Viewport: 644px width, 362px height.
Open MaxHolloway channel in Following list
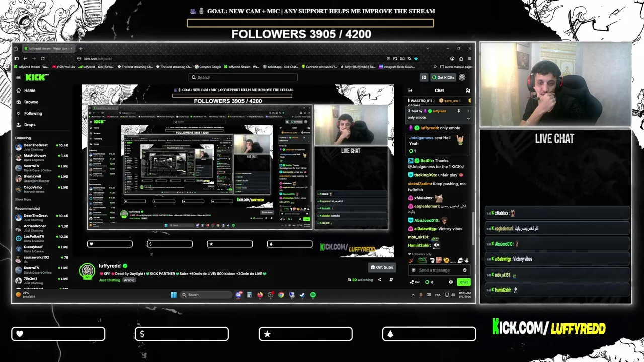point(41,158)
